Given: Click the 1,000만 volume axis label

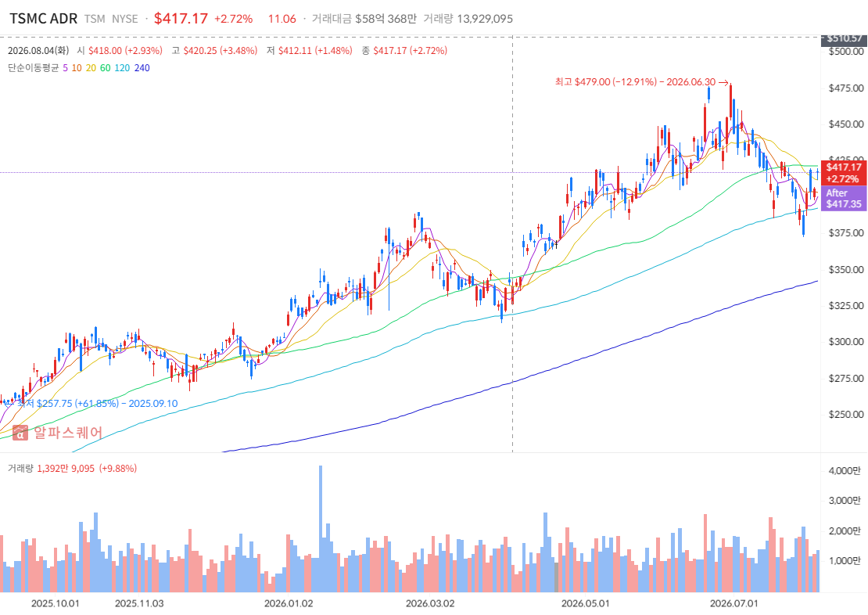Looking at the screenshot, I should pos(845,561).
